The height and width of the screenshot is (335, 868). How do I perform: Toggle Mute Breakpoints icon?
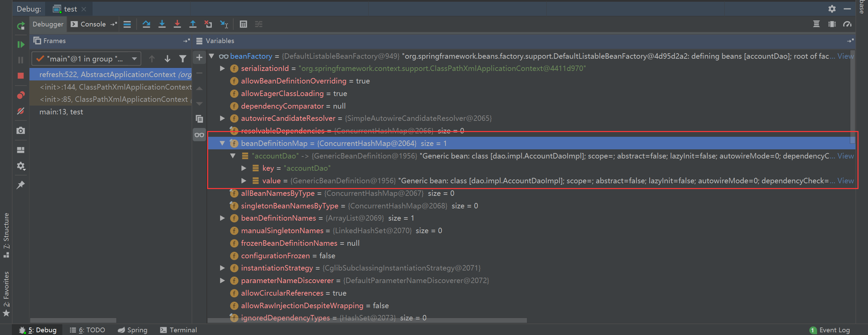click(21, 111)
